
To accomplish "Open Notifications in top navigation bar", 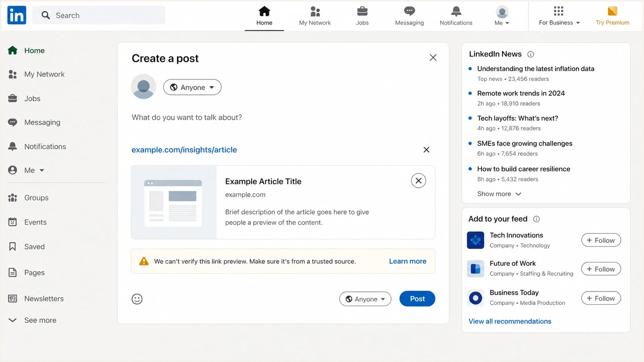I will tap(456, 16).
